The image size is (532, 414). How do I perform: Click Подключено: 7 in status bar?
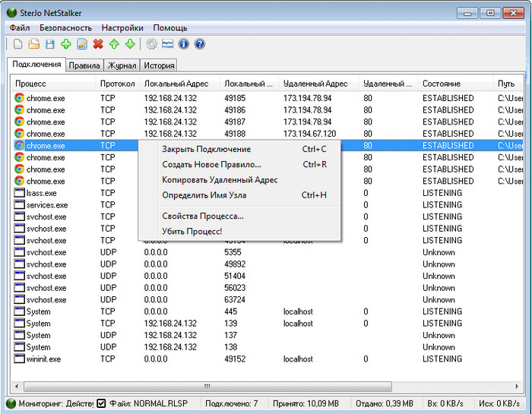pos(231,403)
